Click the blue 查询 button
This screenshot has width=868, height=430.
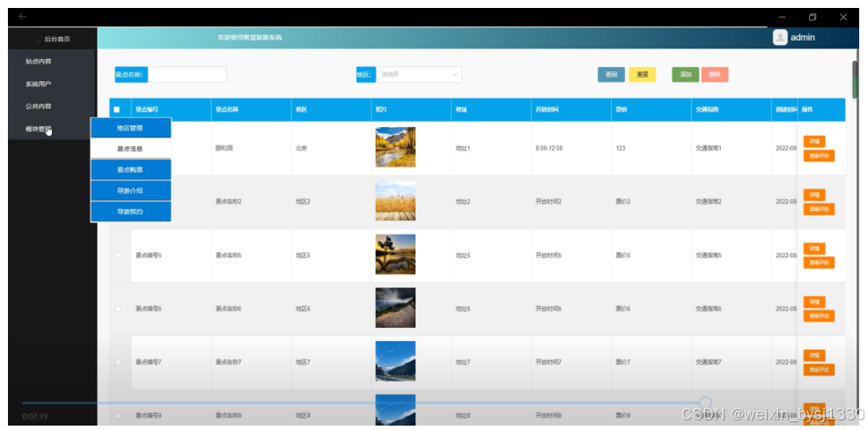click(x=611, y=74)
